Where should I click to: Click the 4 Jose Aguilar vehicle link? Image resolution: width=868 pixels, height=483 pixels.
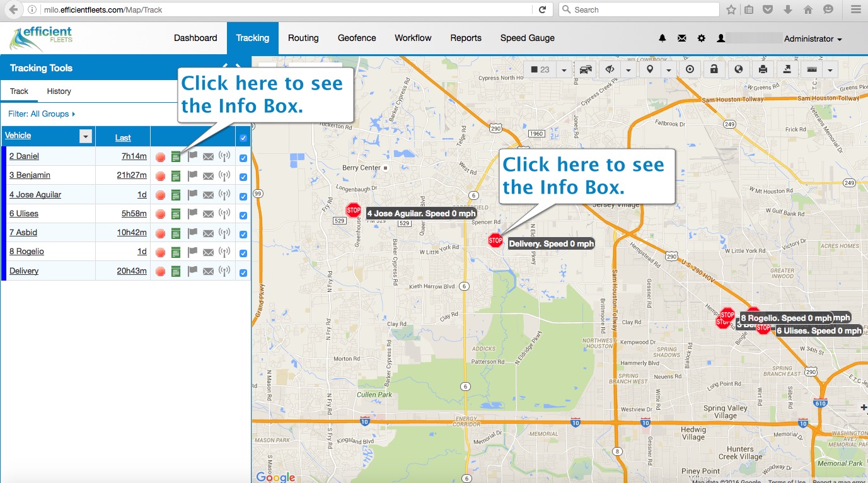[35, 195]
